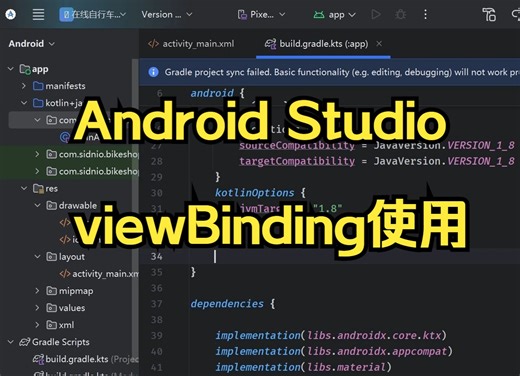The width and height of the screenshot is (520, 376).
Task: Collapse the app module node
Action: (11, 69)
